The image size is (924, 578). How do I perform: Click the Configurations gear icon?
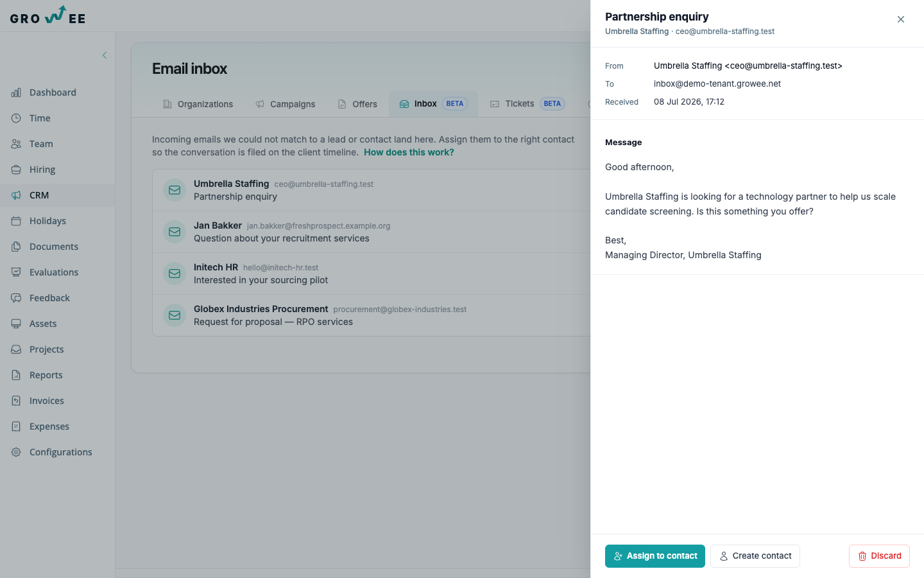coord(16,452)
